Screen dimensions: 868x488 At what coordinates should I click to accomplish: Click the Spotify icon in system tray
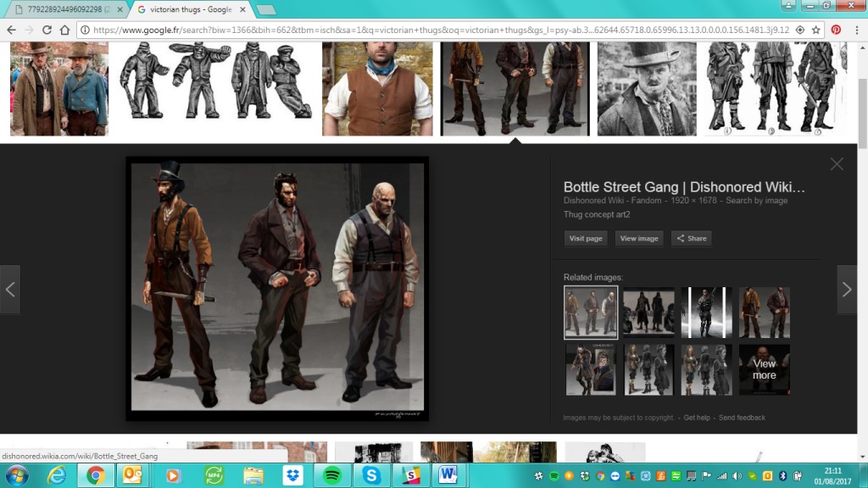554,476
